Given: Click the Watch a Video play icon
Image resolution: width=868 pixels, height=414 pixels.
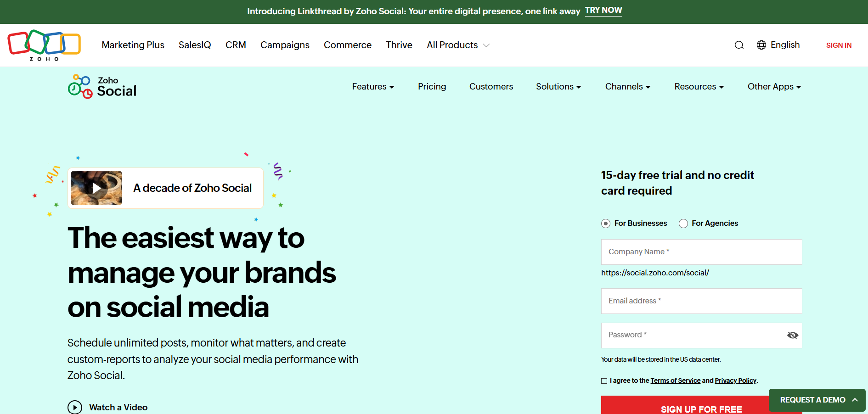Looking at the screenshot, I should point(75,407).
